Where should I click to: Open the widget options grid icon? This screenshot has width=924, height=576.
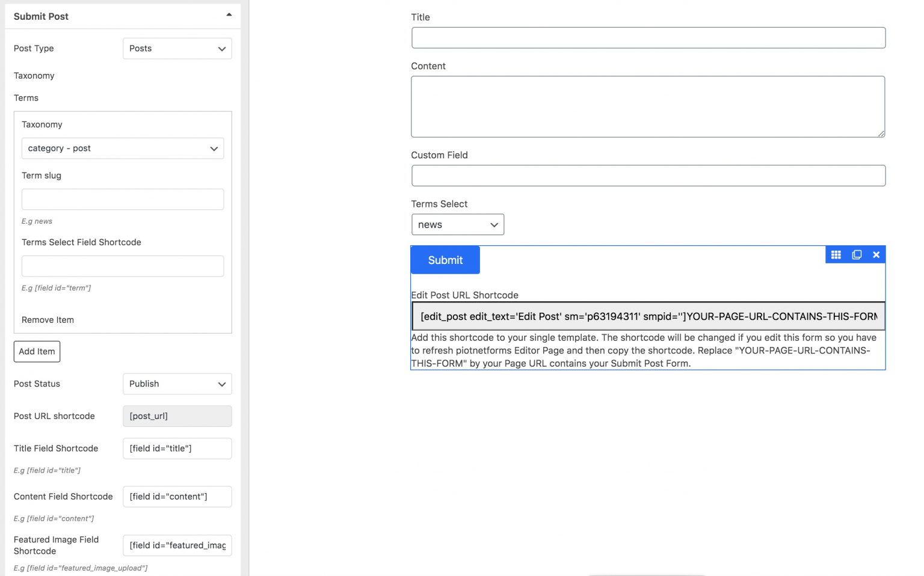pos(836,254)
